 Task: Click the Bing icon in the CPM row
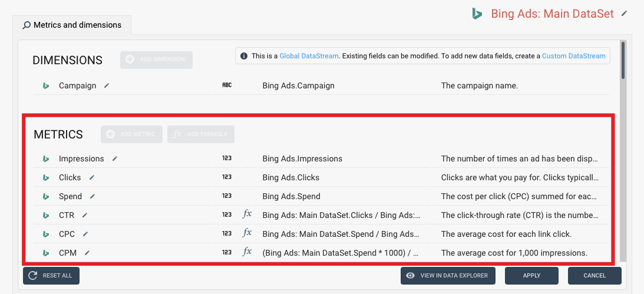(x=46, y=253)
